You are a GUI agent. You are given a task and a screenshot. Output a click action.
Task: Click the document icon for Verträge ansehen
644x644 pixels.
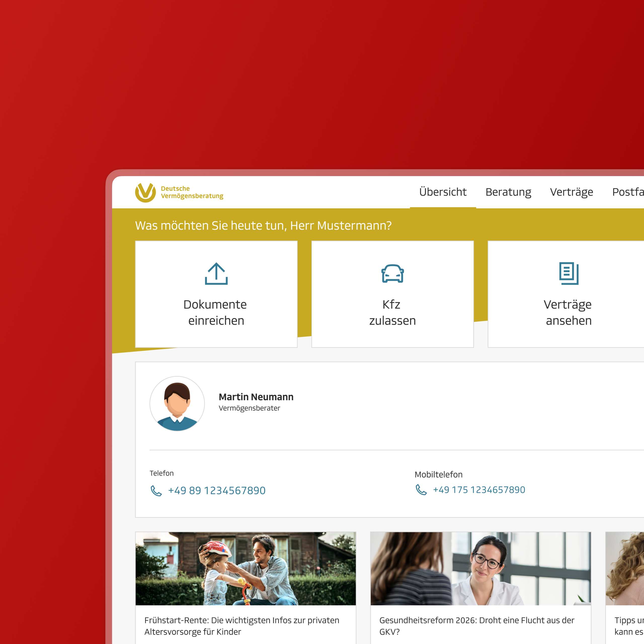pos(569,274)
